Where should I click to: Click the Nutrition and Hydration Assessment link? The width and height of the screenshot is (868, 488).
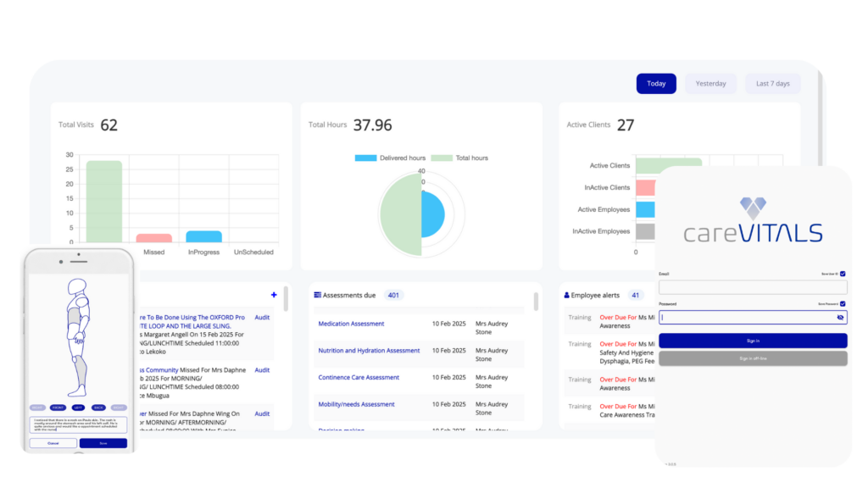pos(369,351)
